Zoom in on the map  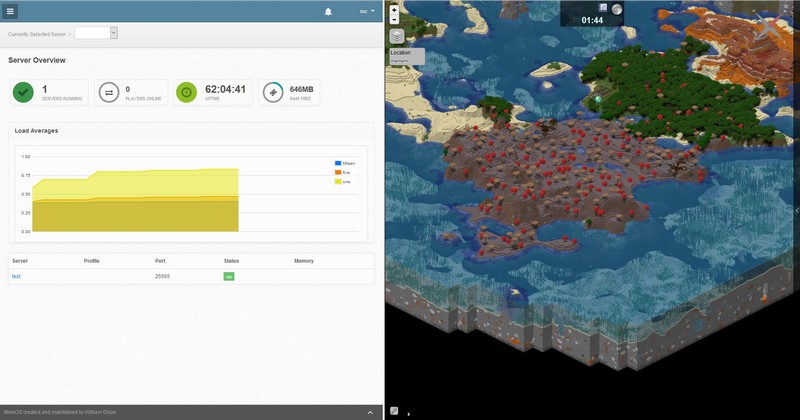[394, 10]
